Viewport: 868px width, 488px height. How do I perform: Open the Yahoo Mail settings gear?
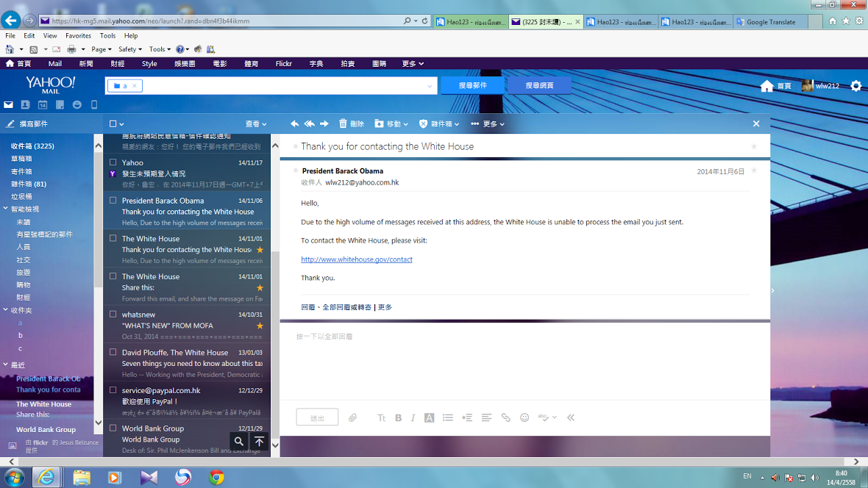(855, 86)
